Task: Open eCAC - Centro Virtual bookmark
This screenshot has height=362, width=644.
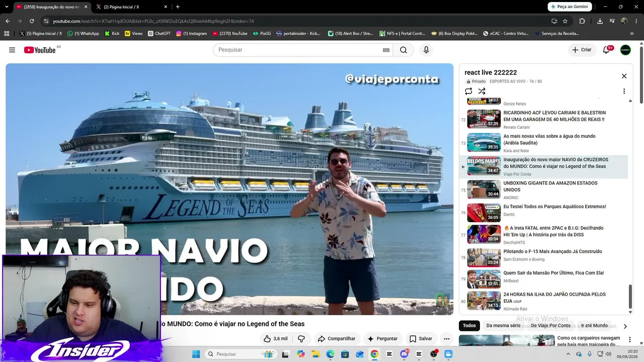Action: 506,34
